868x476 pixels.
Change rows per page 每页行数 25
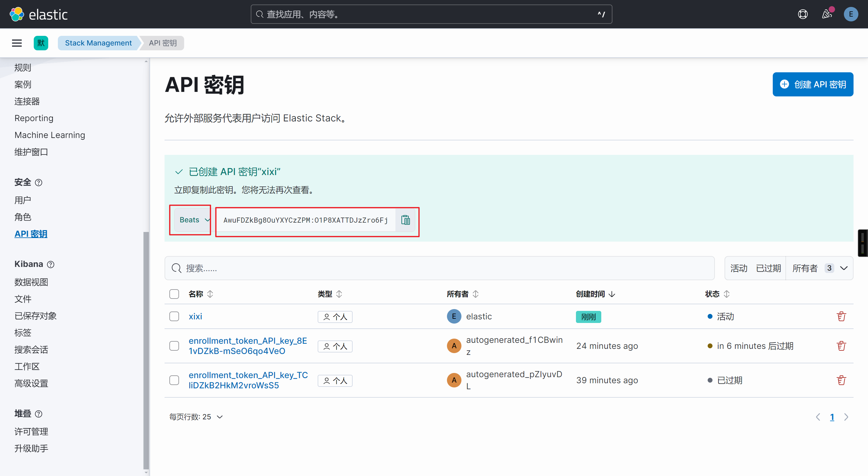click(196, 417)
